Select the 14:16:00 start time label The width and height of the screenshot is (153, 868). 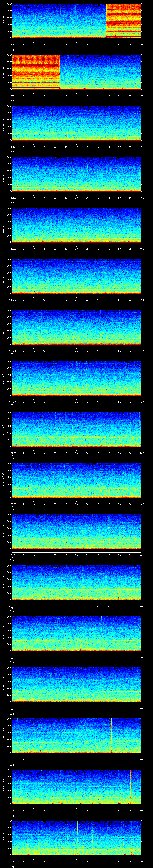tap(12, 146)
